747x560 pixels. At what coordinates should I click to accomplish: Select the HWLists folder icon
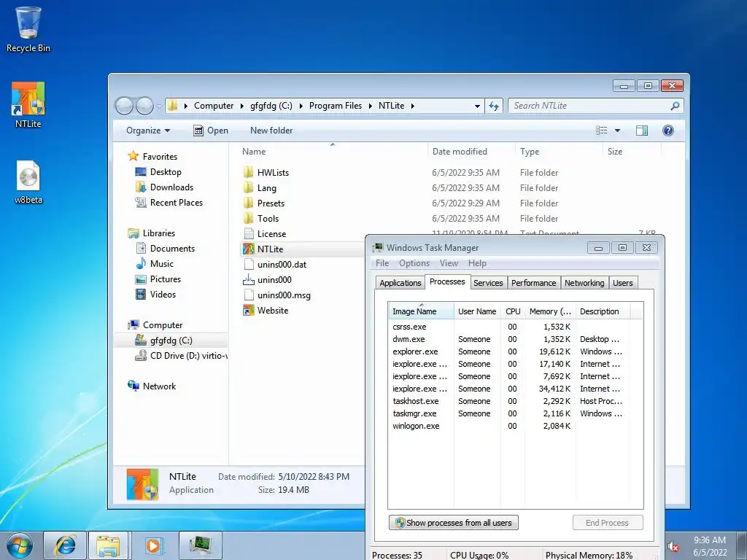click(x=248, y=172)
